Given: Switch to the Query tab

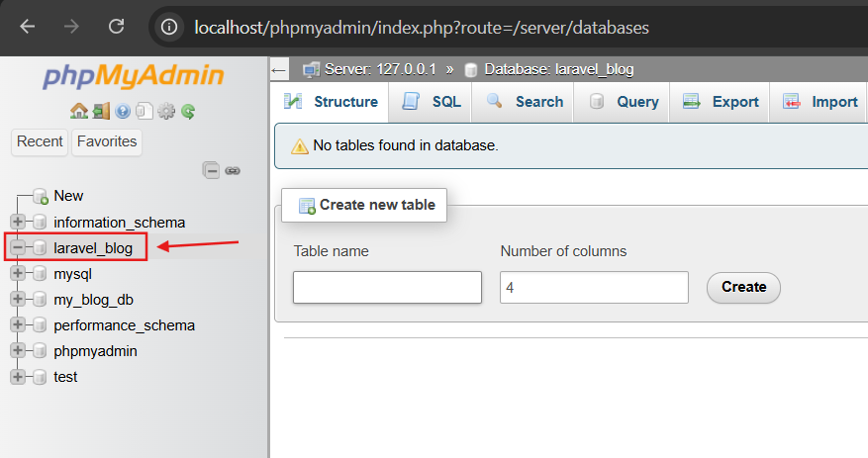Looking at the screenshot, I should click(623, 102).
